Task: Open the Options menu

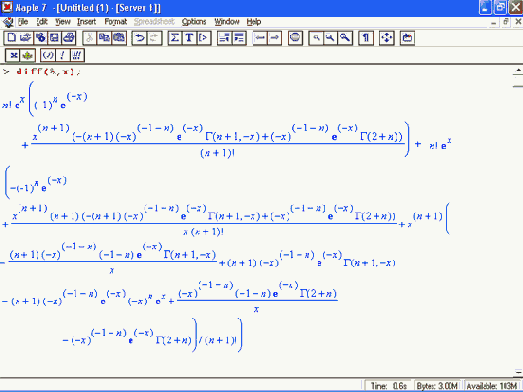Action: point(194,22)
